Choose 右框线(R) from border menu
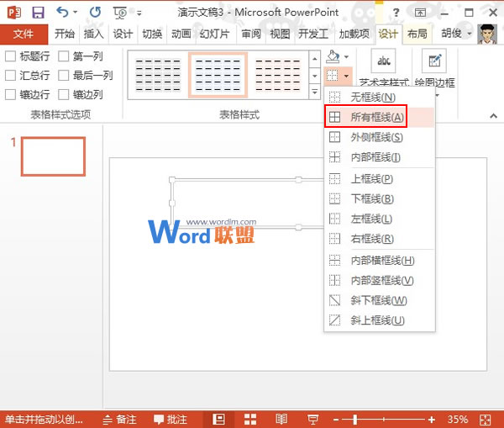Viewport: 504px width, 428px height. [380, 239]
